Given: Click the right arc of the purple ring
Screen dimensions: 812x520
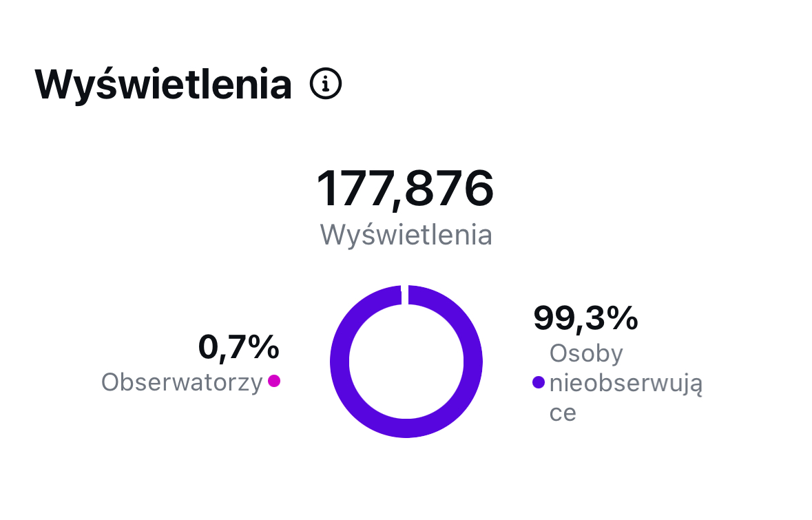Looking at the screenshot, I should [x=473, y=361].
